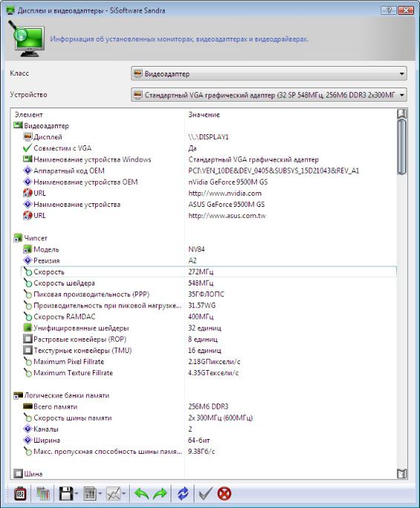Click the gray checkmark OK icon

coord(206,494)
